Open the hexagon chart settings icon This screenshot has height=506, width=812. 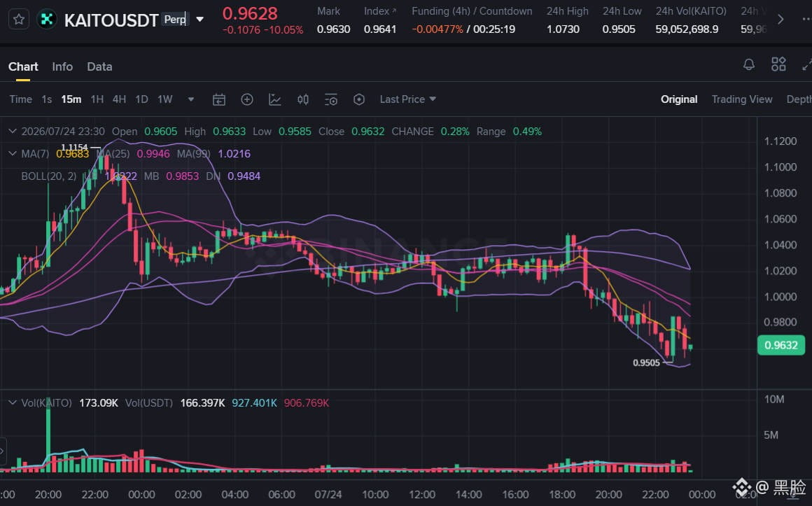point(359,99)
